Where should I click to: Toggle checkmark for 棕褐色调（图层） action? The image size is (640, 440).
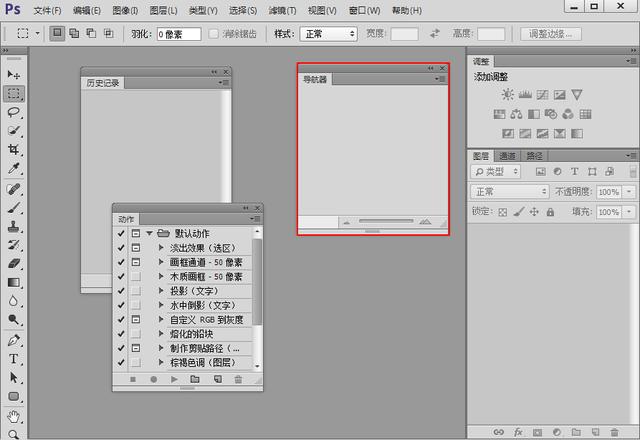point(121,362)
